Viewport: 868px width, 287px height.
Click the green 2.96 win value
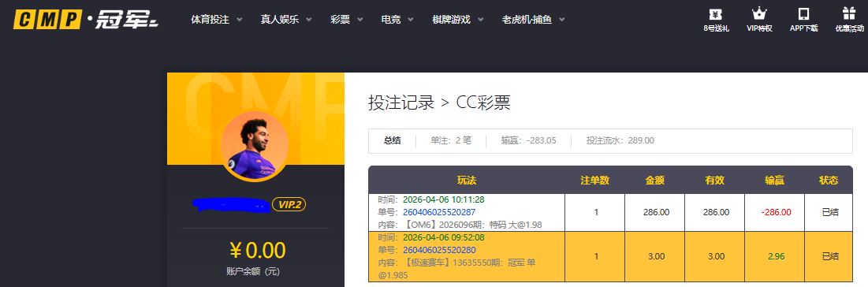coord(776,256)
